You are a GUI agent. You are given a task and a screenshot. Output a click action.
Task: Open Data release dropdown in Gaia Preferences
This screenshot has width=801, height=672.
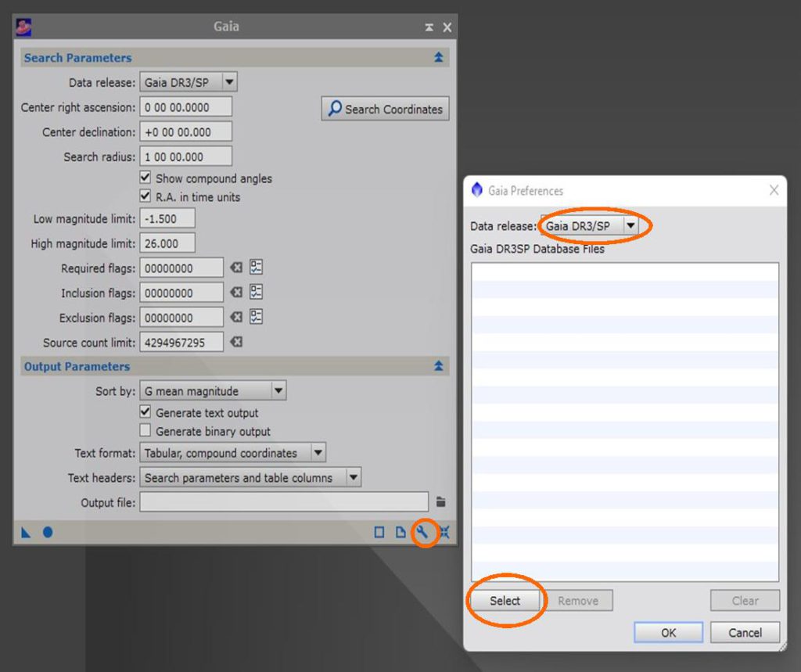pos(630,226)
